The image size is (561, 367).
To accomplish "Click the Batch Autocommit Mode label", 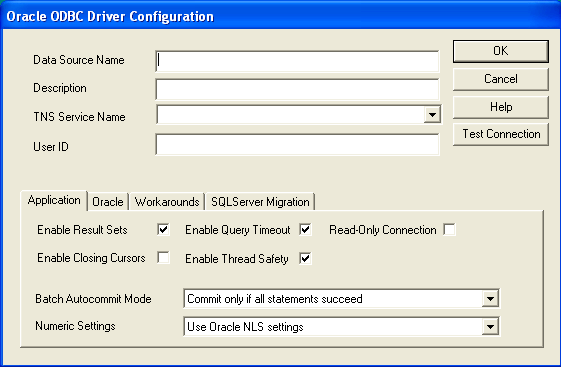I will pos(93,299).
